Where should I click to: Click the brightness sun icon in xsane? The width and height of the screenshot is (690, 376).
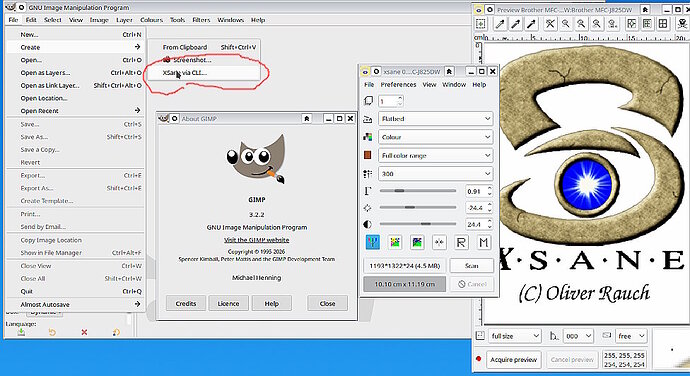[368, 207]
